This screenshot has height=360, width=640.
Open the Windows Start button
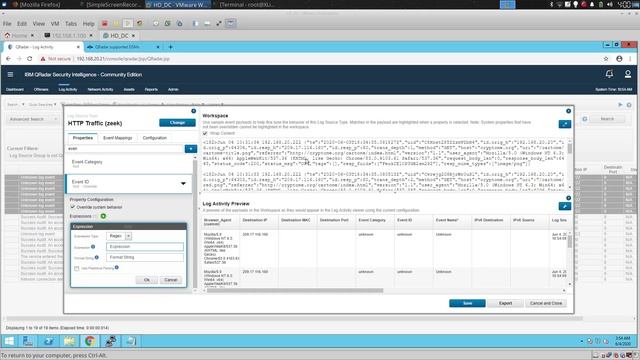click(x=9, y=341)
